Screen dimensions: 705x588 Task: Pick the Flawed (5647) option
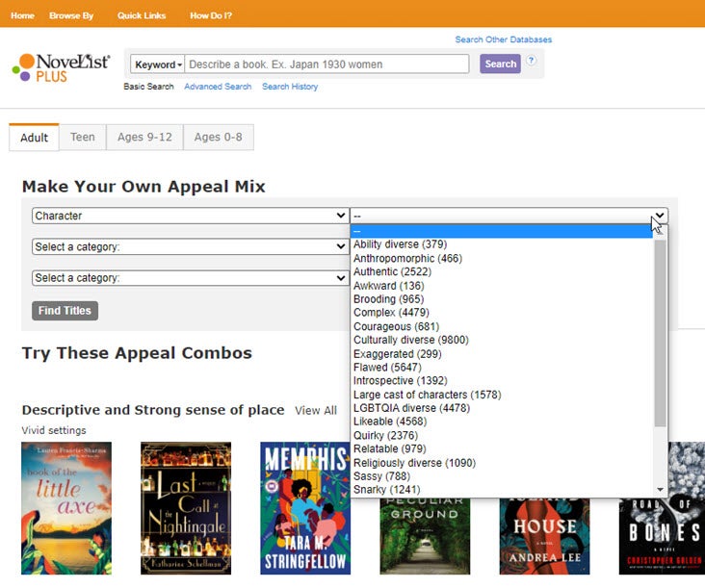pos(384,368)
